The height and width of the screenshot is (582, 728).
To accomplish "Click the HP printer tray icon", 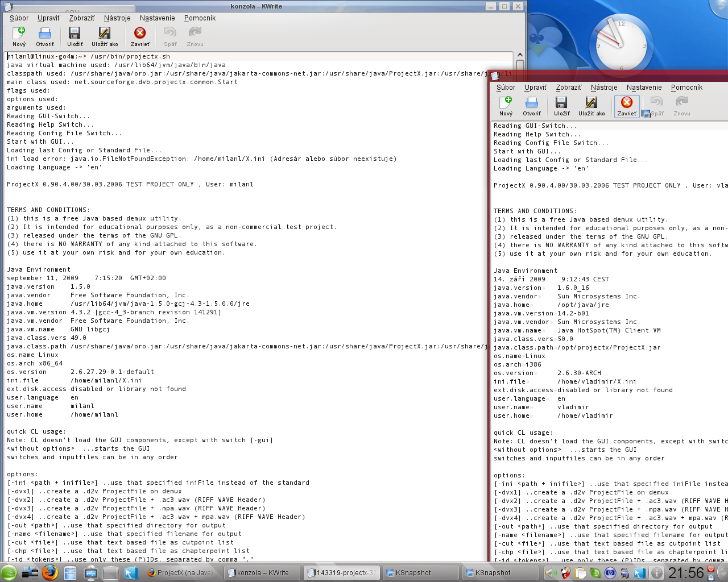I will click(x=610, y=573).
